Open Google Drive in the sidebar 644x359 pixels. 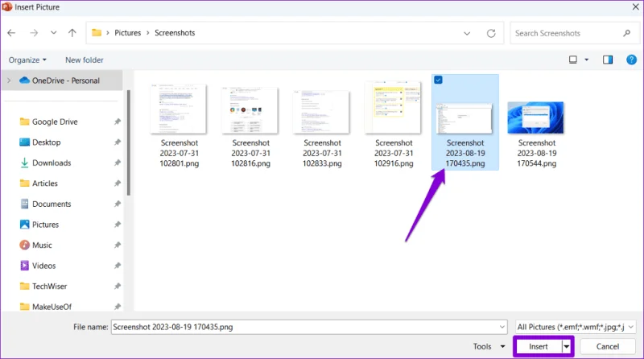click(55, 122)
